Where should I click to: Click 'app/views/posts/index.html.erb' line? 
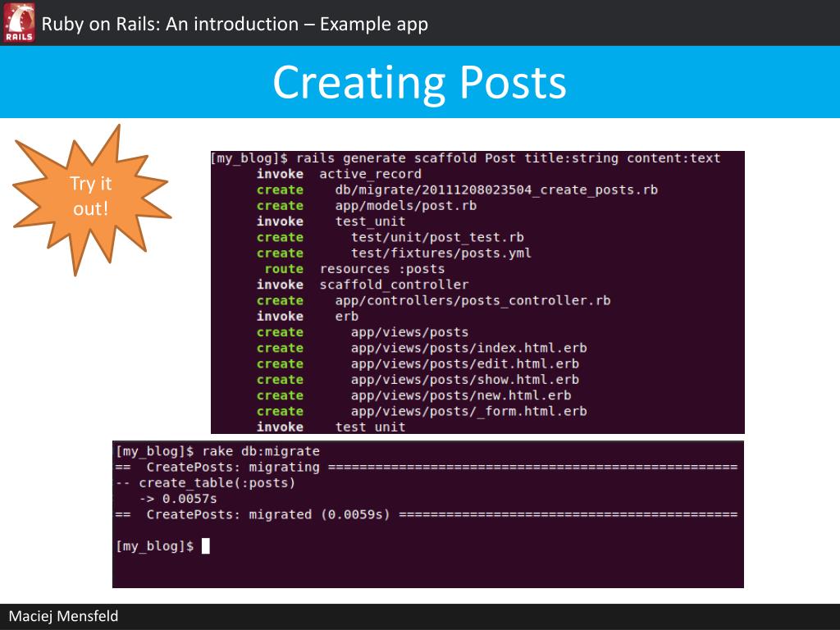coord(422,348)
